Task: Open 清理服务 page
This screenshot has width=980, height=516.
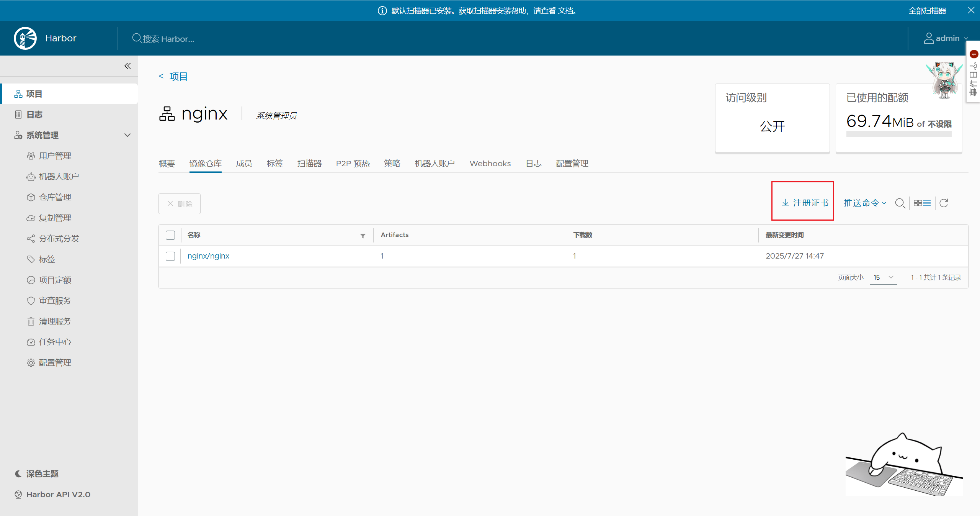Action: 55,321
